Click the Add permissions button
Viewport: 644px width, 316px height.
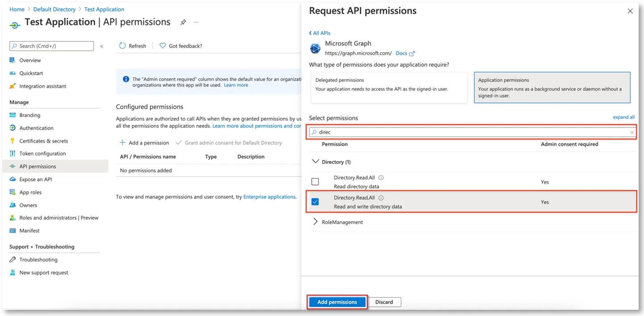[x=337, y=302]
